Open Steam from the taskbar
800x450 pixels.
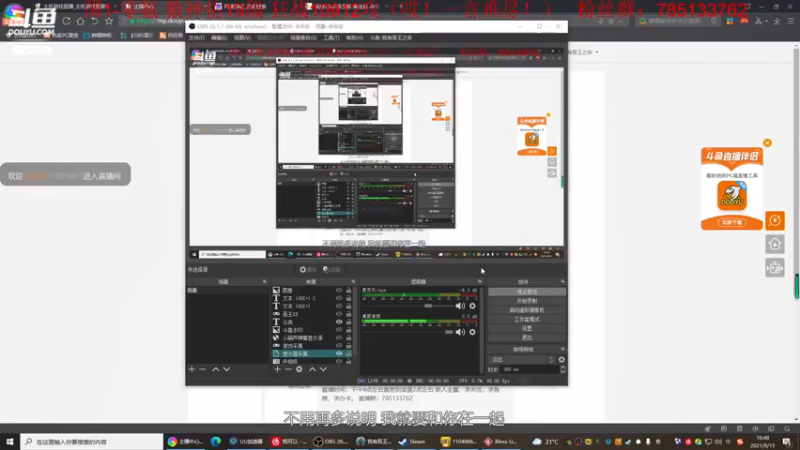pos(412,441)
